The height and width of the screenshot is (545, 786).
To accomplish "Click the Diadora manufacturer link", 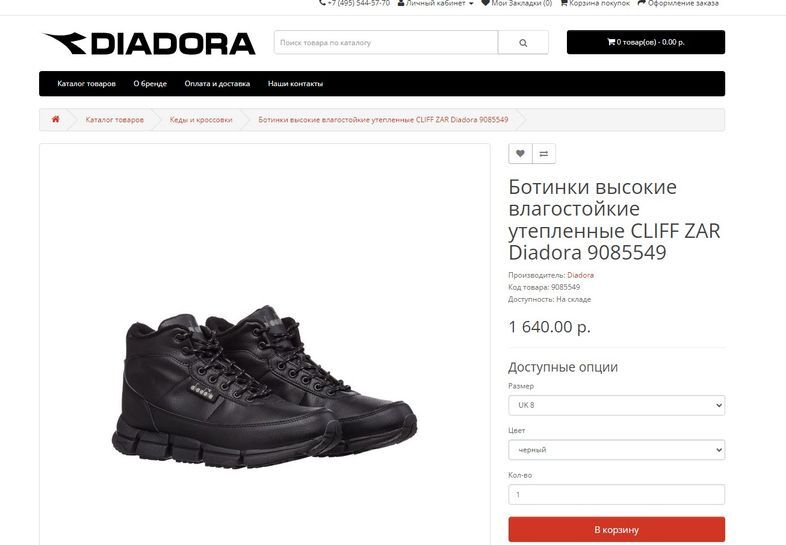I will click(580, 275).
